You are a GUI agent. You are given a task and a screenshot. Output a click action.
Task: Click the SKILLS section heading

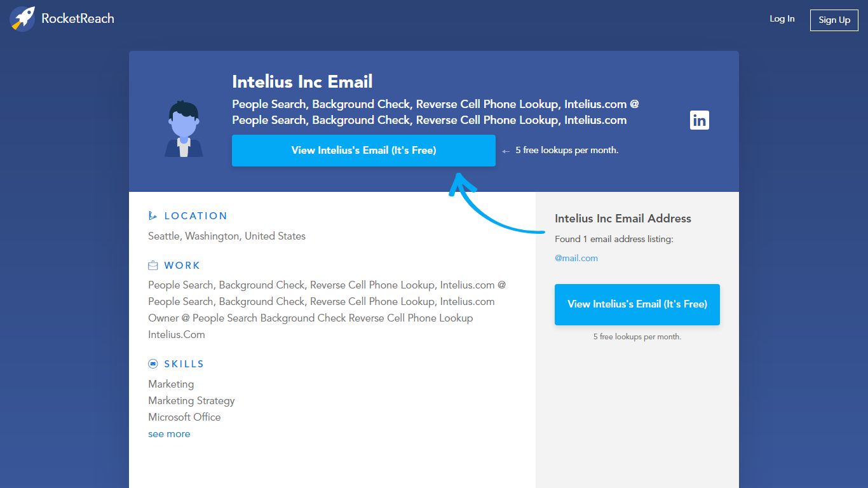pos(184,364)
